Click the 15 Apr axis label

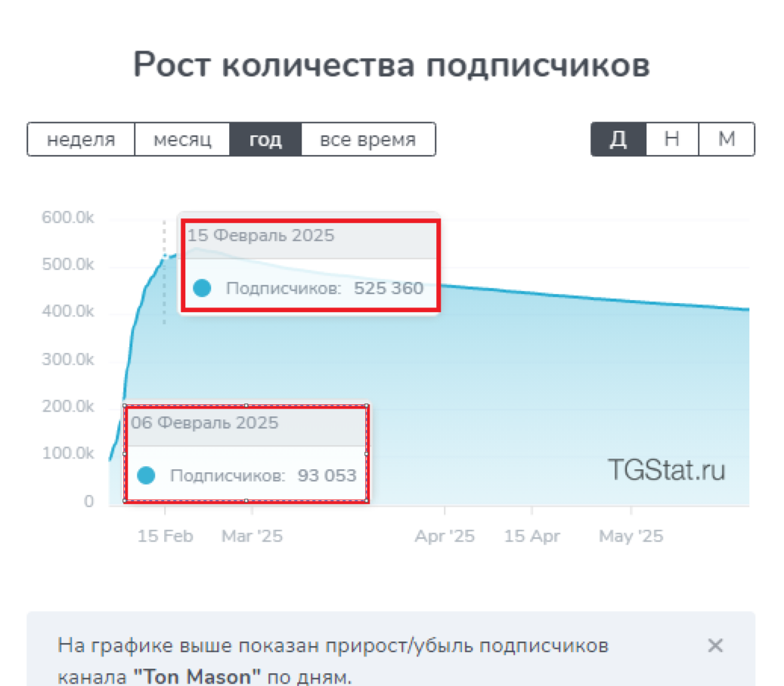pyautogui.click(x=532, y=536)
